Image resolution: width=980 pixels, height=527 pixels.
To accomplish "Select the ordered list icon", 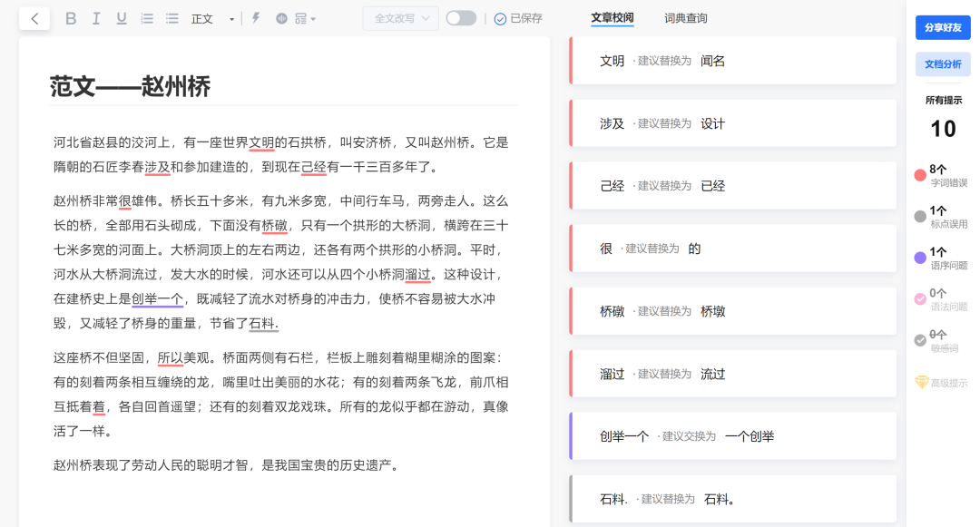I will (x=146, y=17).
